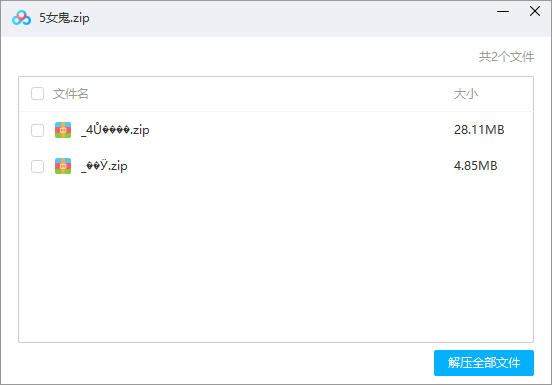Screen dimensions: 552x385
Task: Click the 文件名 column header
Action: pos(70,94)
